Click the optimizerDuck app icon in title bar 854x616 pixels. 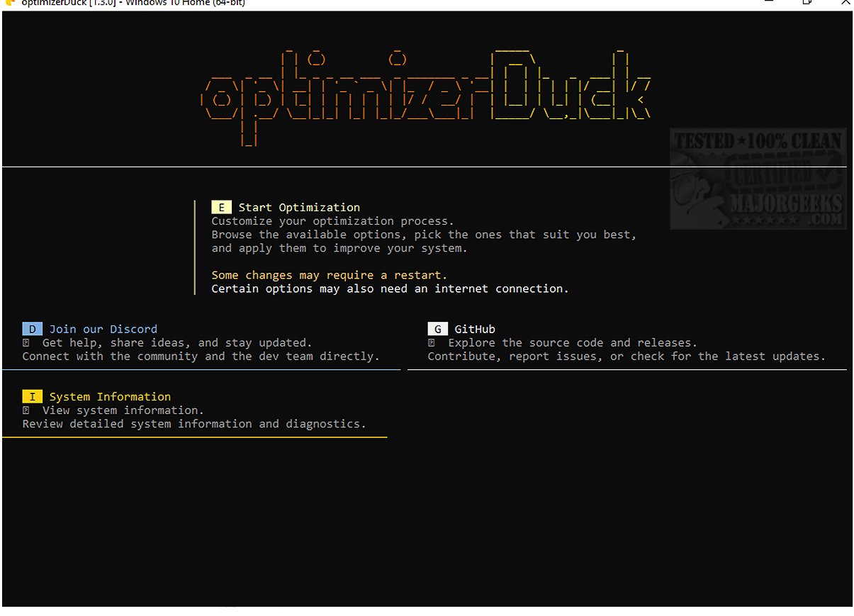(10, 3)
